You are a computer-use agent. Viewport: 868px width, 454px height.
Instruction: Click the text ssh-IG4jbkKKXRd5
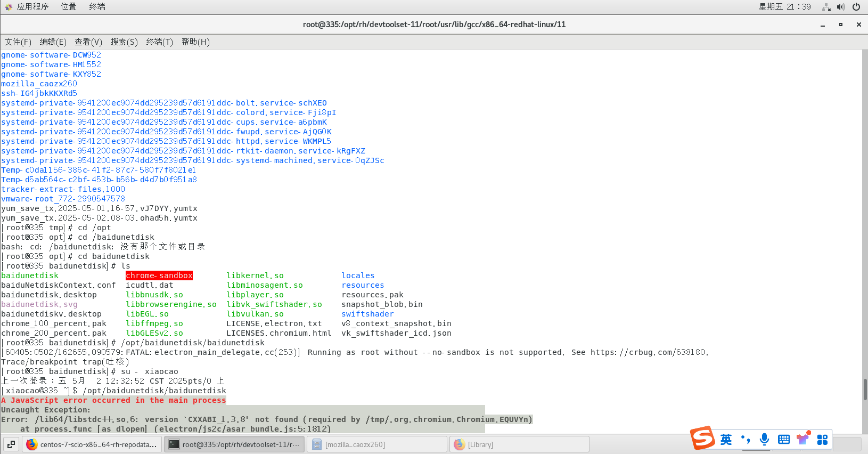point(39,93)
